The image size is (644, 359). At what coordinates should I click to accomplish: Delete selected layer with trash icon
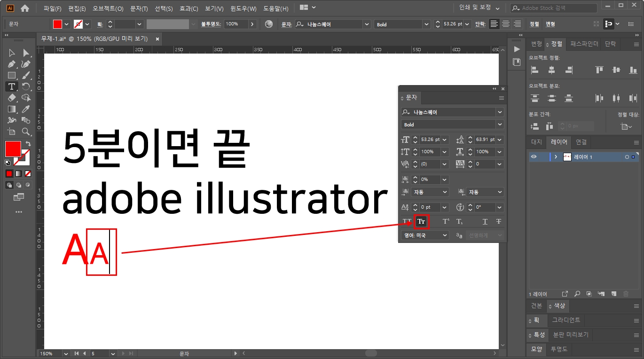626,294
